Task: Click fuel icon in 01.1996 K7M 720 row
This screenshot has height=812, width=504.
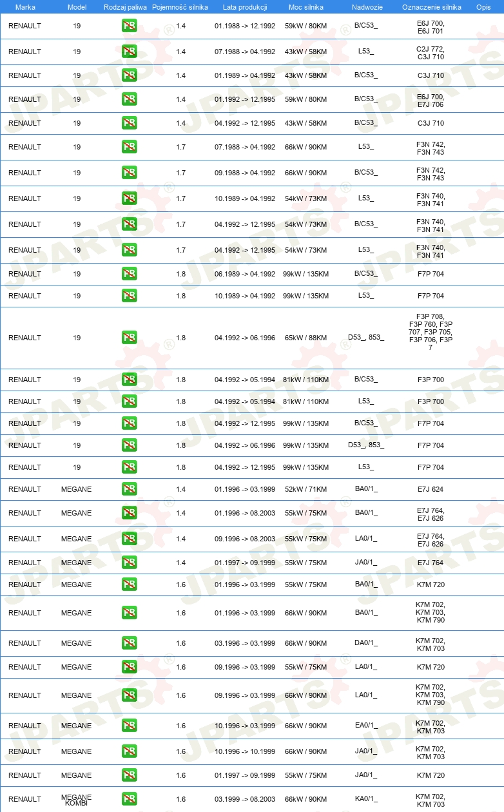Action: pos(129,585)
